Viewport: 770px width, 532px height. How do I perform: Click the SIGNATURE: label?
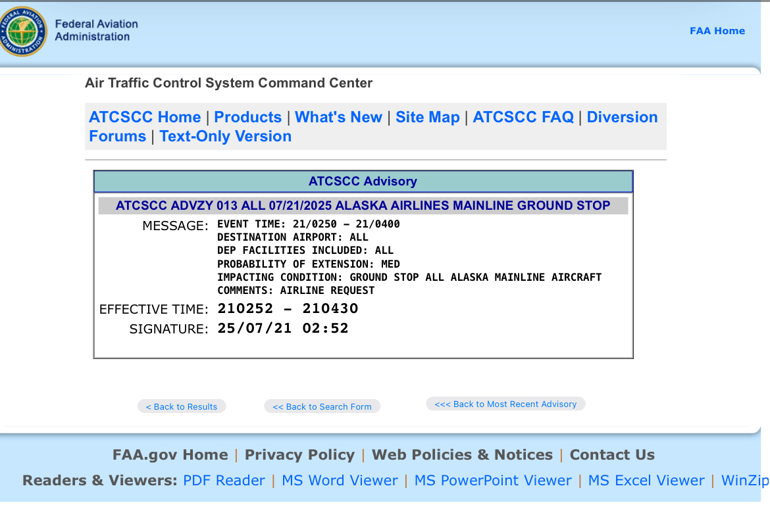(x=169, y=329)
